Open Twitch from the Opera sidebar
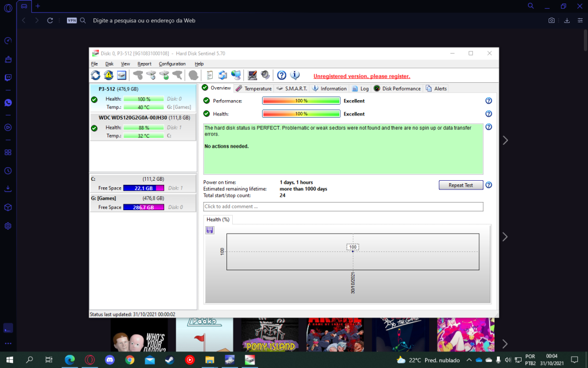The width and height of the screenshot is (588, 368). [8, 77]
